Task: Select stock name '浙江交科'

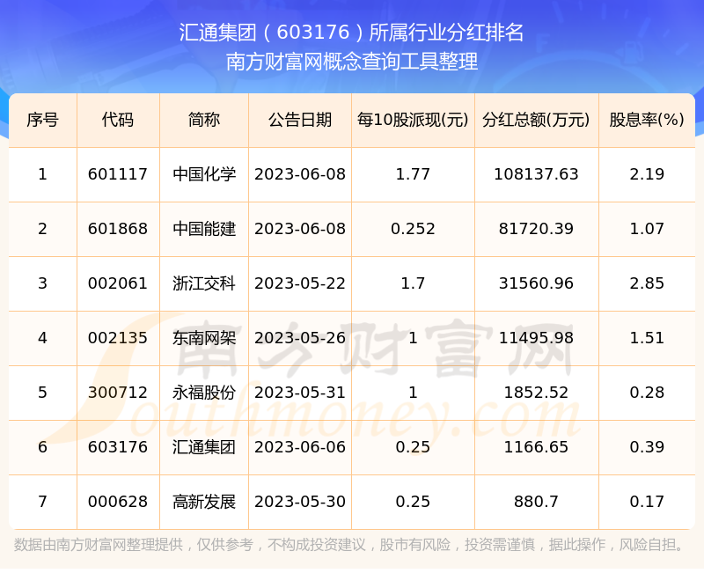Action: (204, 283)
